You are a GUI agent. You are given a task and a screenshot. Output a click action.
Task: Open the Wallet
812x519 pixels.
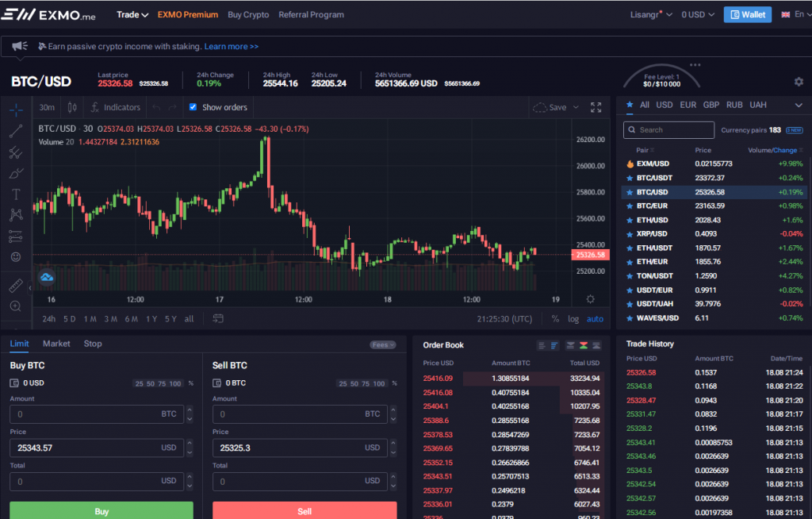(x=747, y=14)
